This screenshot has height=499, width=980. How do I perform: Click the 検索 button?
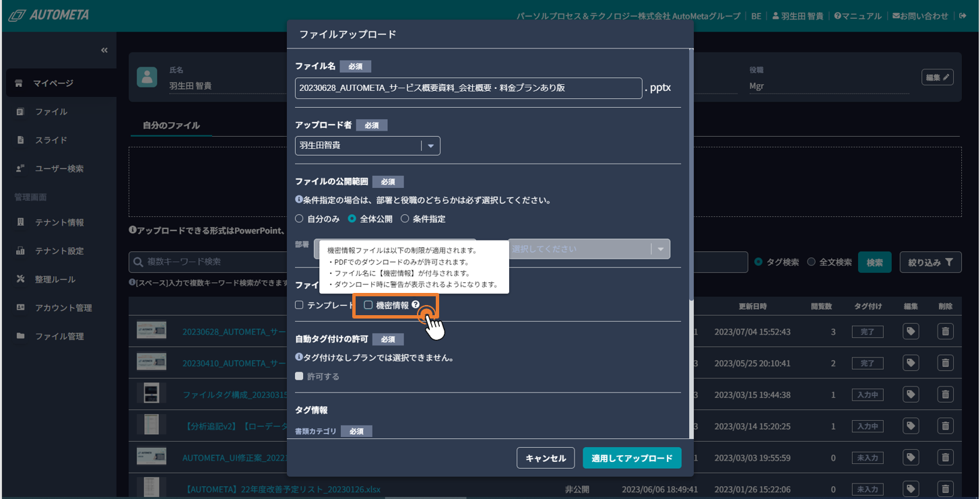[874, 263]
